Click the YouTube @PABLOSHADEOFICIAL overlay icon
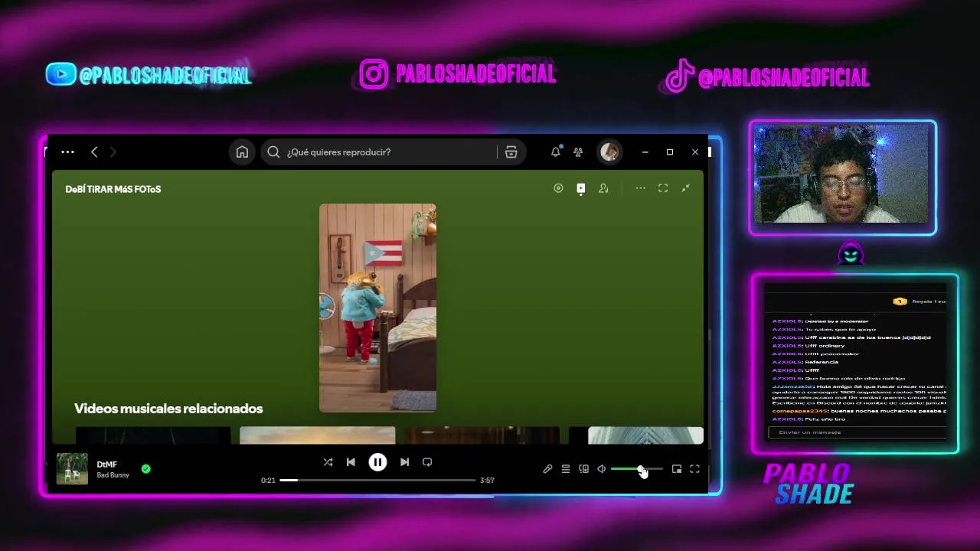 coord(61,74)
